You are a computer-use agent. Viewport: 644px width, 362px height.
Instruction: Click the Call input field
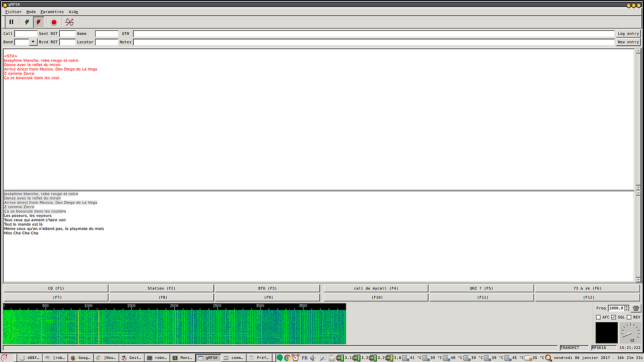click(26, 33)
